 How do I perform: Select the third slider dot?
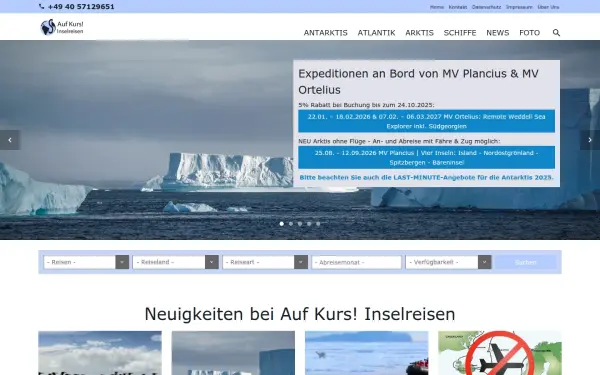click(x=300, y=224)
